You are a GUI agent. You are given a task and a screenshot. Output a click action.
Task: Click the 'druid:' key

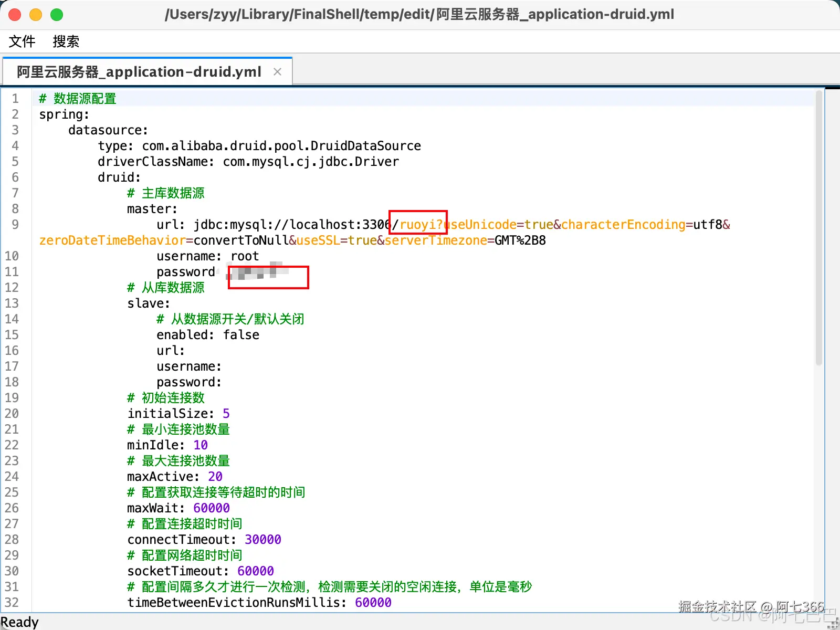click(119, 177)
